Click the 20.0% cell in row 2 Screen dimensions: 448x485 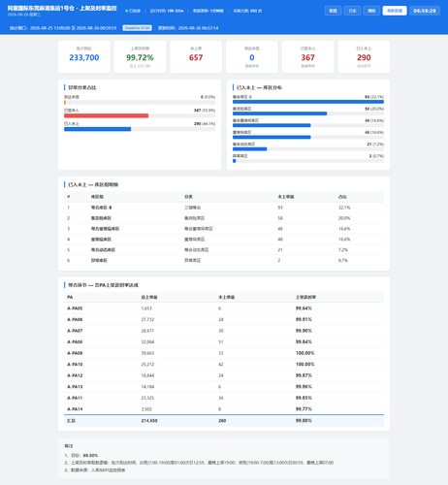point(344,218)
